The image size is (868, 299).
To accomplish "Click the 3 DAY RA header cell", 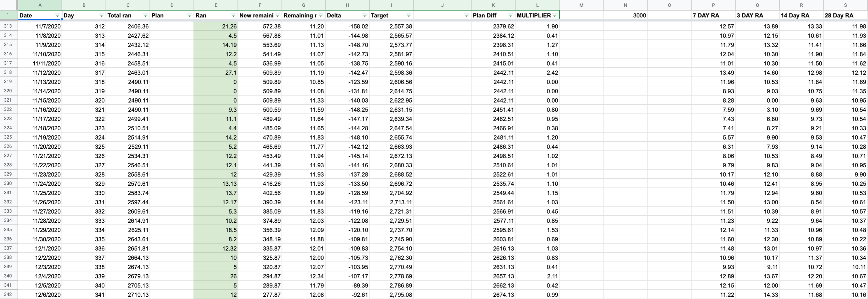I will pyautogui.click(x=757, y=16).
